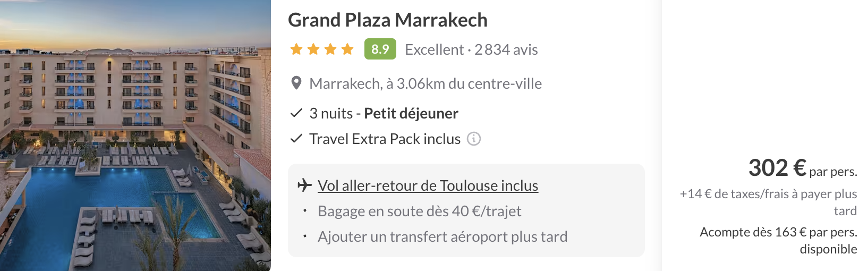This screenshot has width=868, height=271.
Task: Click the checkmark beside Travel Extra Pack
Action: tap(296, 139)
